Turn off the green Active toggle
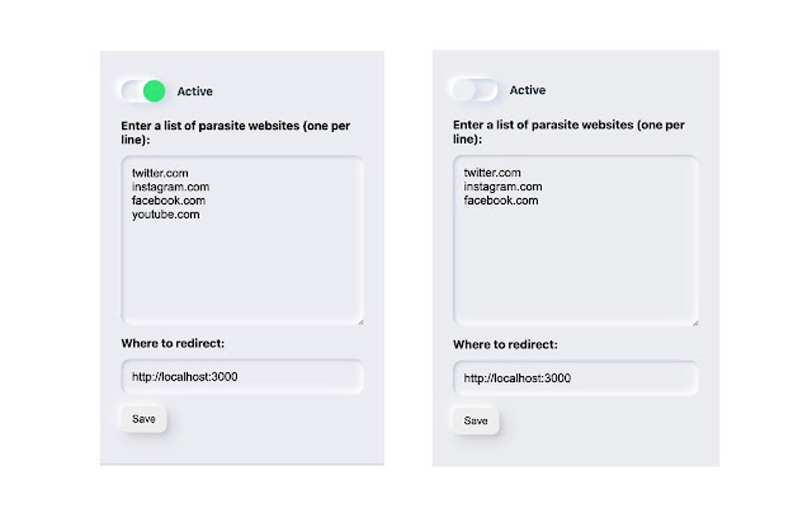812x508 pixels. [x=144, y=91]
